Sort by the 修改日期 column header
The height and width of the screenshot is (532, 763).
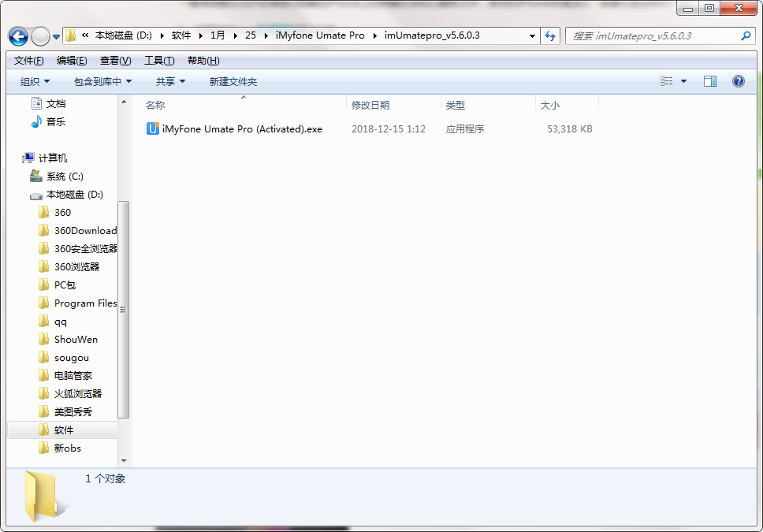(x=393, y=105)
